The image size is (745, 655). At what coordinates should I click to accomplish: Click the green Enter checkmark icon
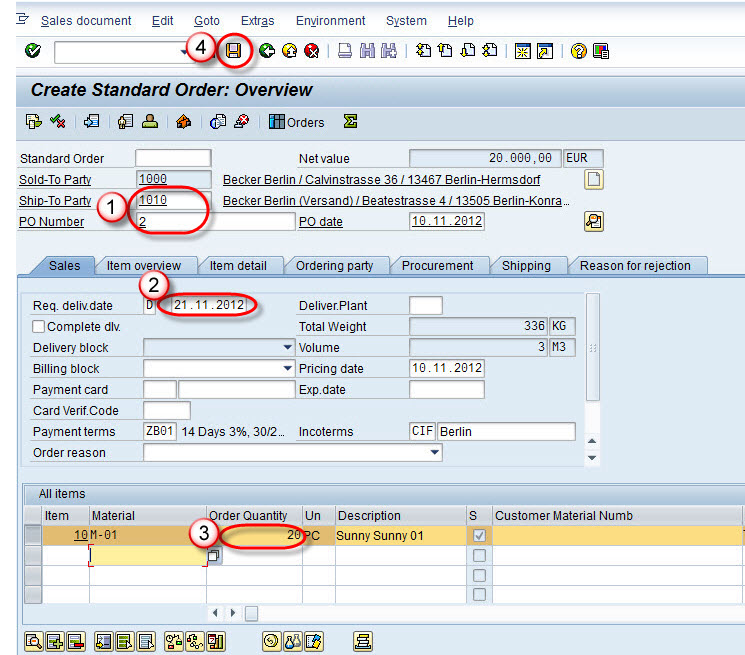(x=33, y=51)
